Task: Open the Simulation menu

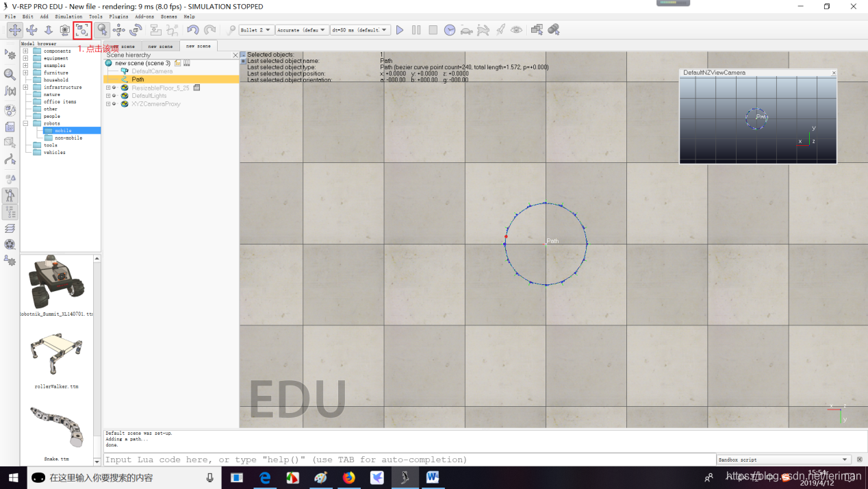Action: pyautogui.click(x=68, y=16)
